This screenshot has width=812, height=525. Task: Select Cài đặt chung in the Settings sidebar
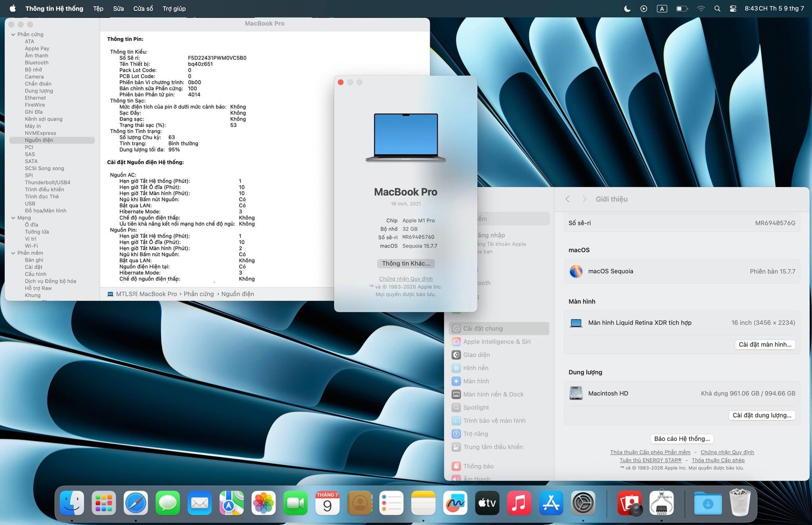coord(499,329)
